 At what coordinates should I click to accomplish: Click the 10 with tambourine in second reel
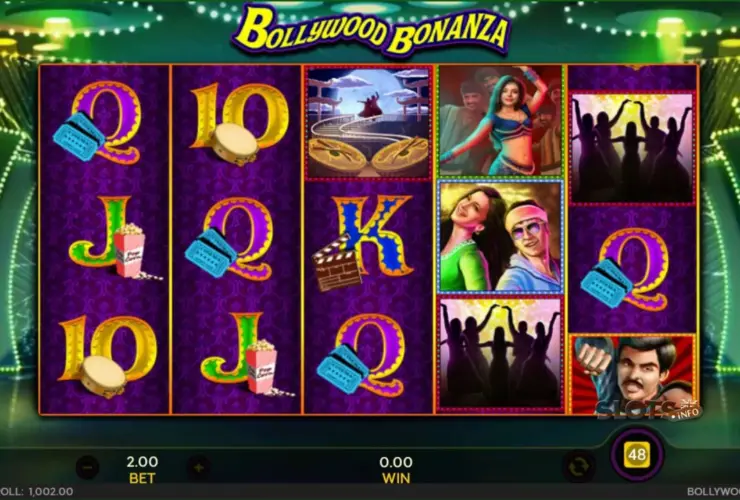pos(239,123)
